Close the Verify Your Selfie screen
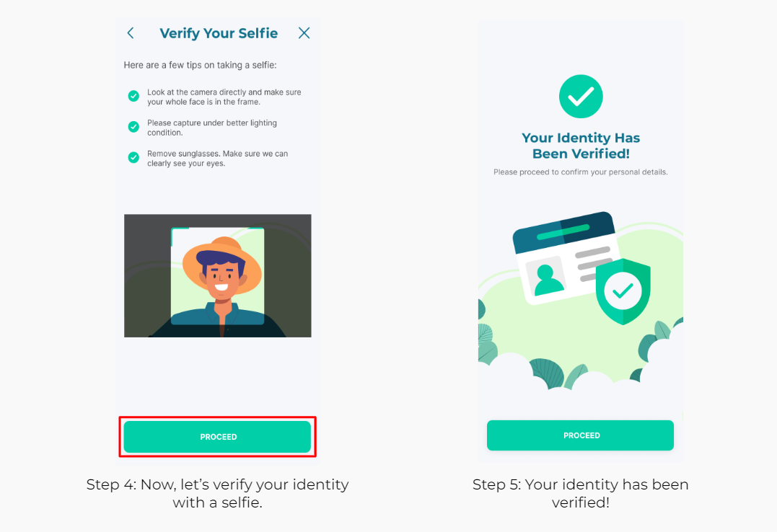Screen dimensions: 777x532 coord(304,33)
